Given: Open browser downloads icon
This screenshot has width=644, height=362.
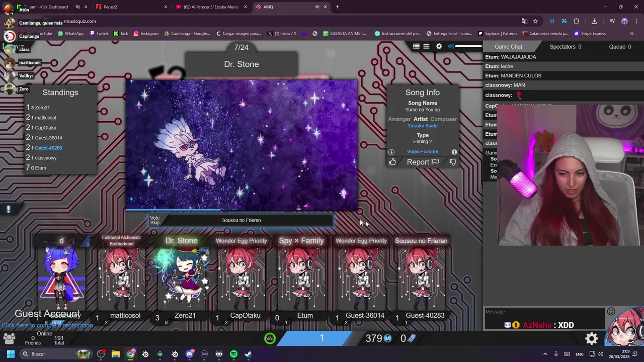Looking at the screenshot, I should point(594,21).
